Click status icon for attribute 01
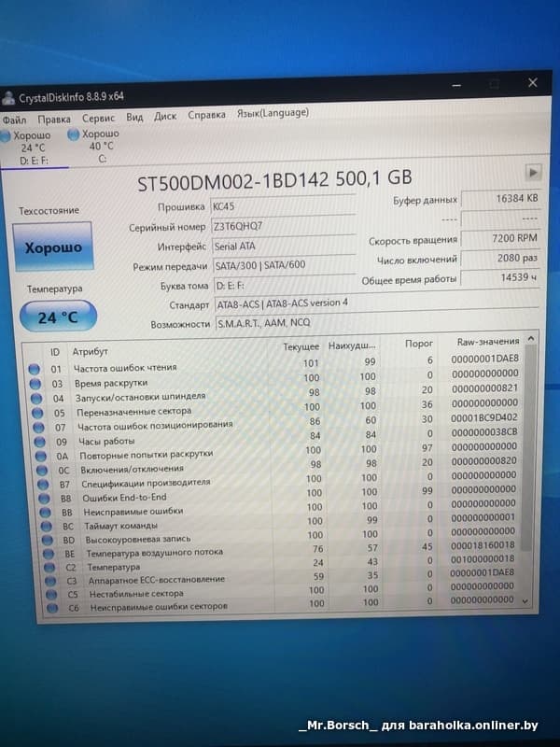This screenshot has width=560, height=747. 34,369
